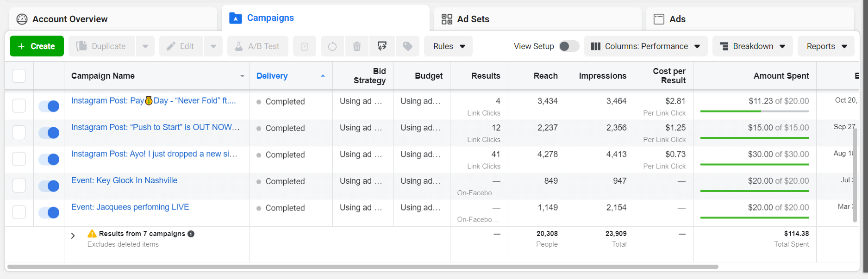This screenshot has height=279, width=868.
Task: Click the refresh/revert circular arrow icon
Action: 332,46
